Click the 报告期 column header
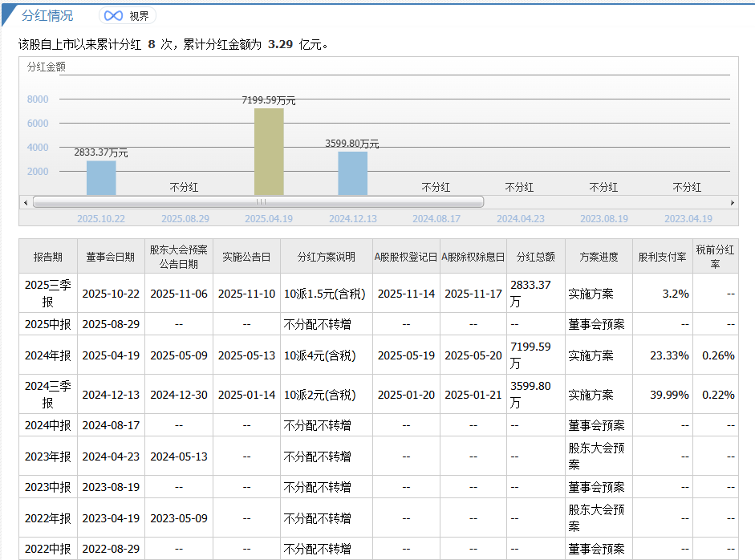Screen dimensions: 755x560 (48, 257)
